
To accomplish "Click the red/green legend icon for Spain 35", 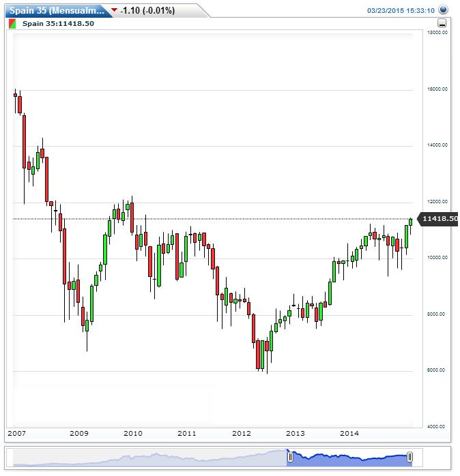I will [13, 23].
